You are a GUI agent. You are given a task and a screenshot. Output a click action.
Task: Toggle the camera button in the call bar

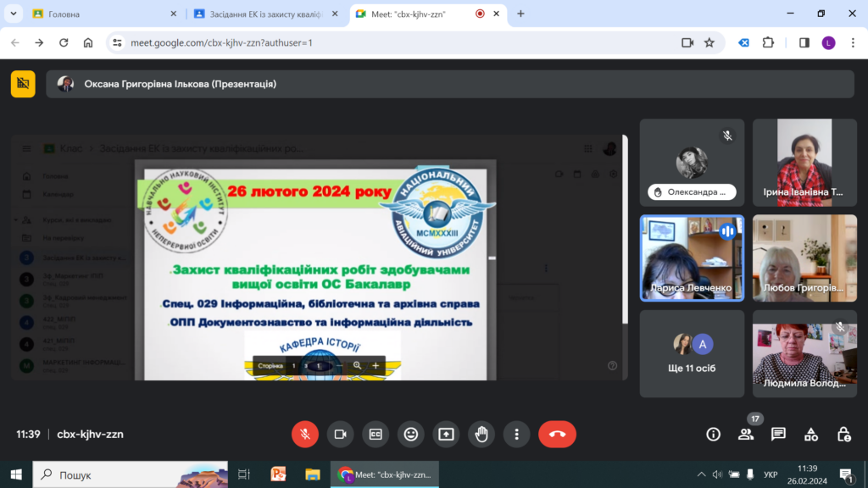pyautogui.click(x=340, y=434)
